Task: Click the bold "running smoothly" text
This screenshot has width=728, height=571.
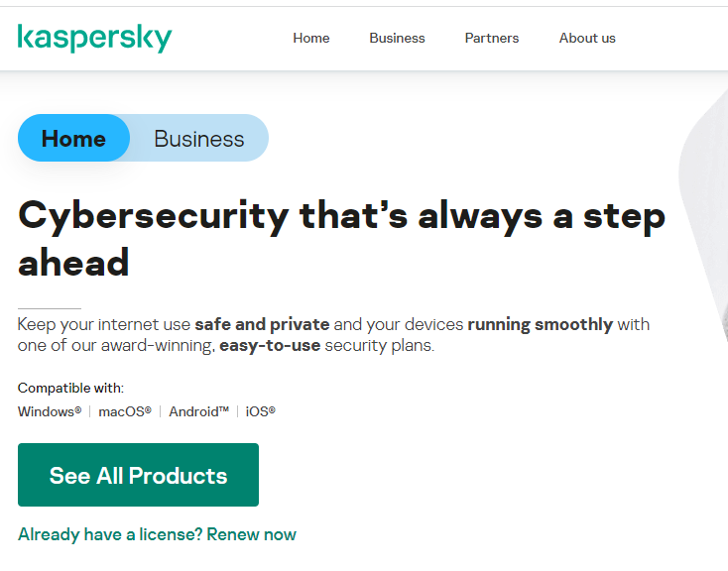Action: pos(541,324)
